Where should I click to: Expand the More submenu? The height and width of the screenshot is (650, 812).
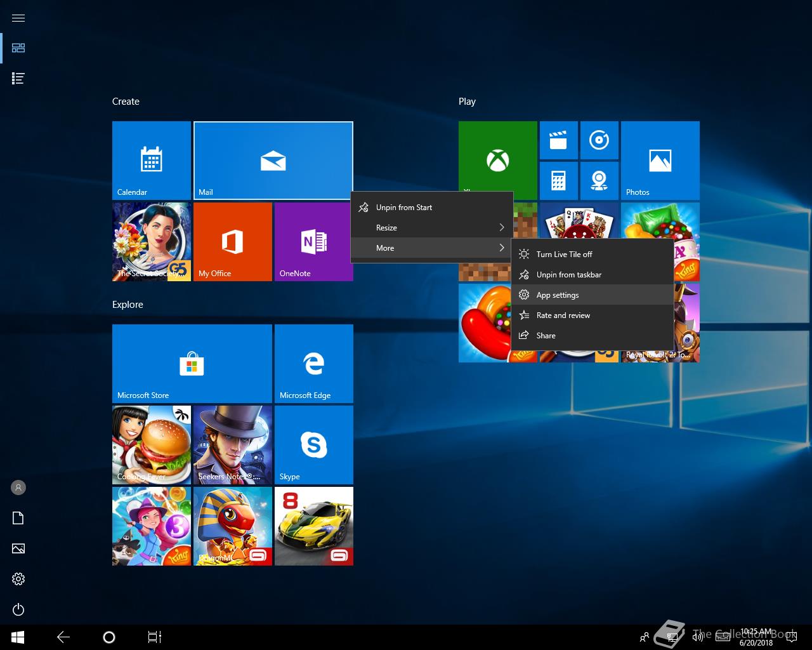pos(432,248)
